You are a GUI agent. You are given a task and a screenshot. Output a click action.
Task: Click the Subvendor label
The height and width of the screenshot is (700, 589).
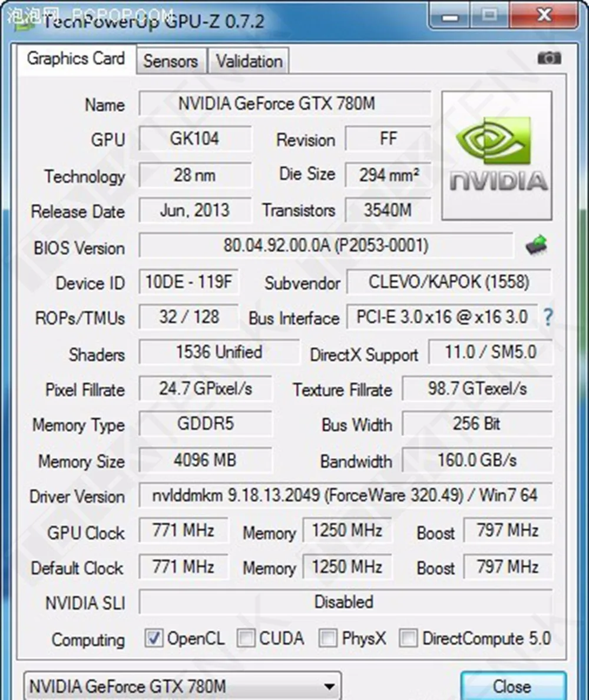pos(302,284)
